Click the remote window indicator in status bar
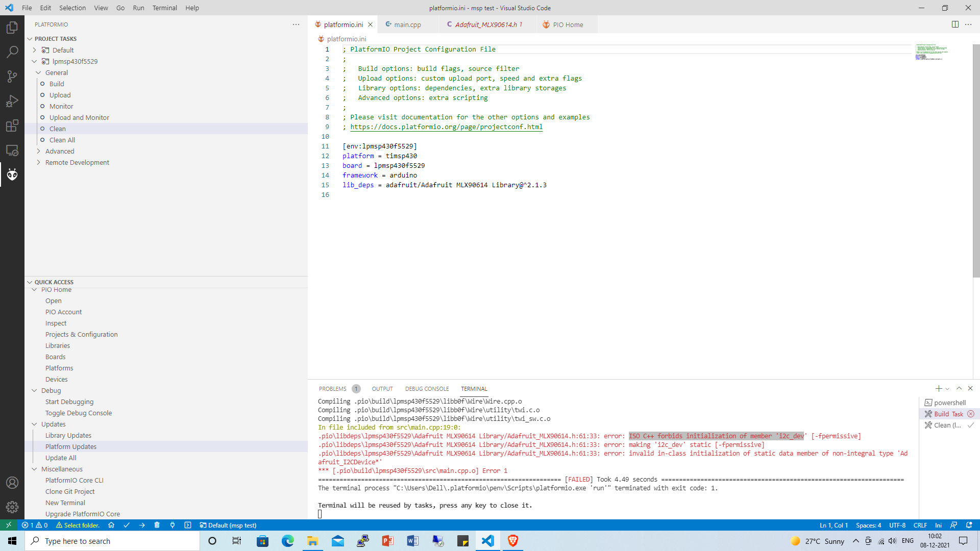 click(9, 525)
